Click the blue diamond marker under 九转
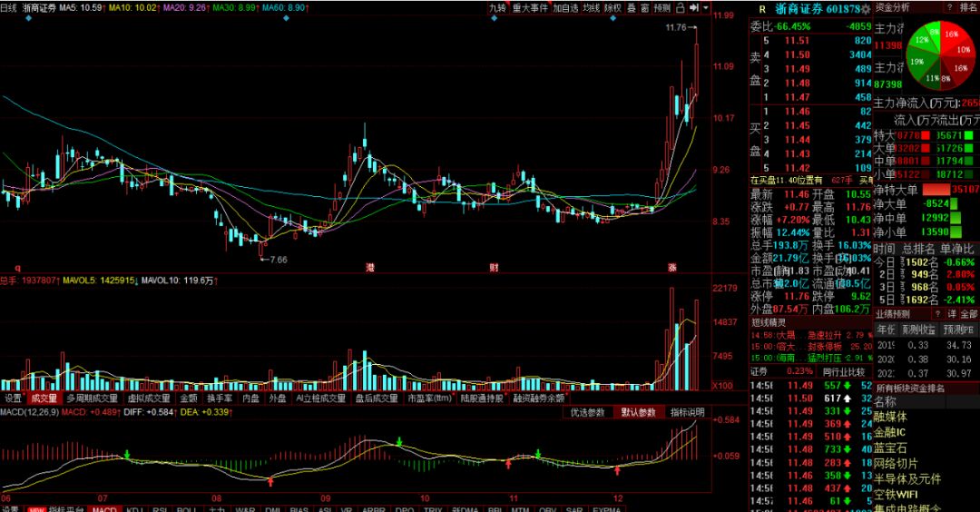The width and height of the screenshot is (980, 512). tap(495, 18)
